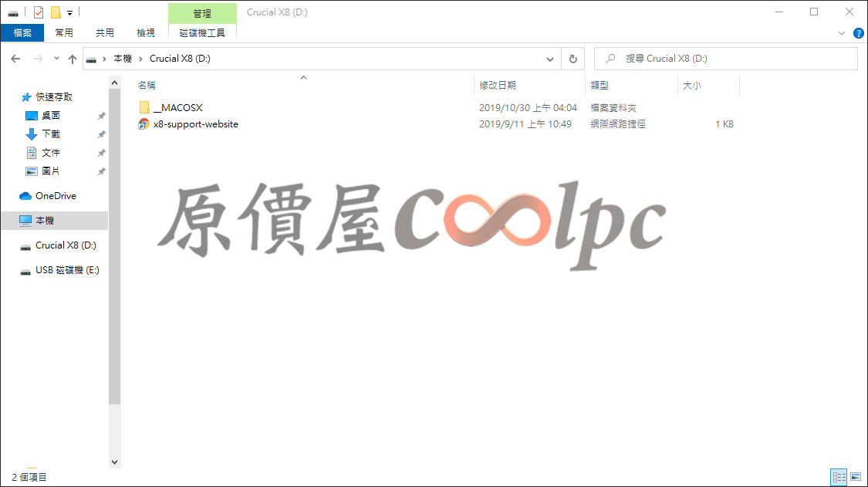This screenshot has height=487, width=868.
Task: Click the Properties checkmark icon in quick access toolbar
Action: [x=39, y=12]
